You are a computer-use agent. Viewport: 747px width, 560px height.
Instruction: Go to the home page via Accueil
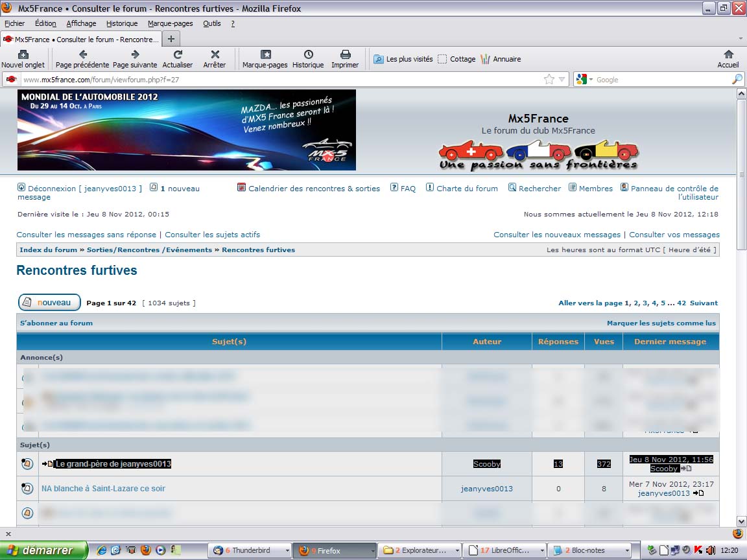point(728,59)
